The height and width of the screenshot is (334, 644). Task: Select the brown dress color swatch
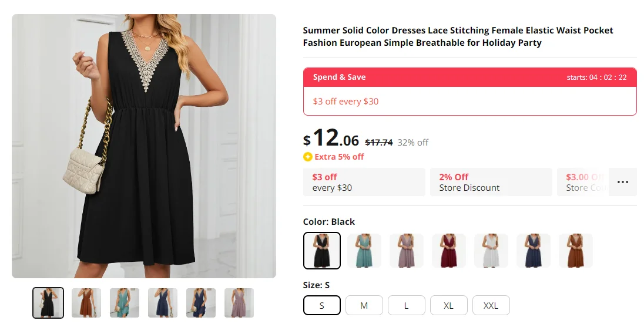[x=576, y=251]
